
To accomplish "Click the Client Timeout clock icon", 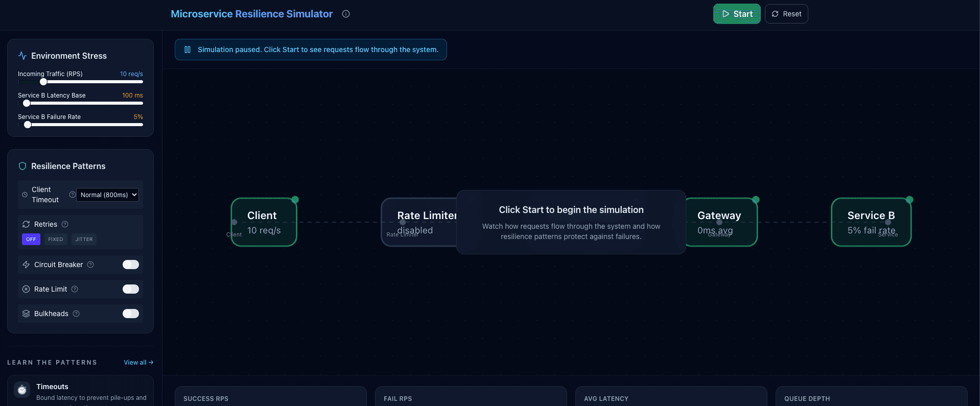I will point(25,195).
